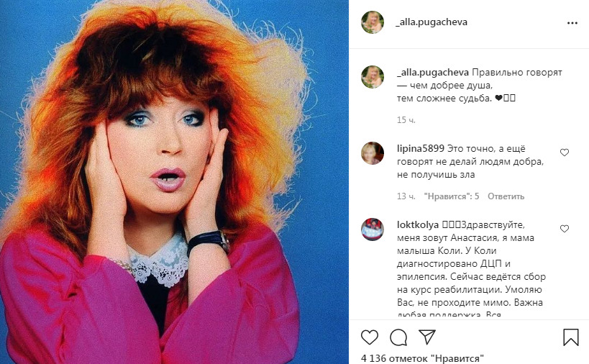Open lipina5899 profile avatar
This screenshot has width=589, height=364.
(x=373, y=153)
